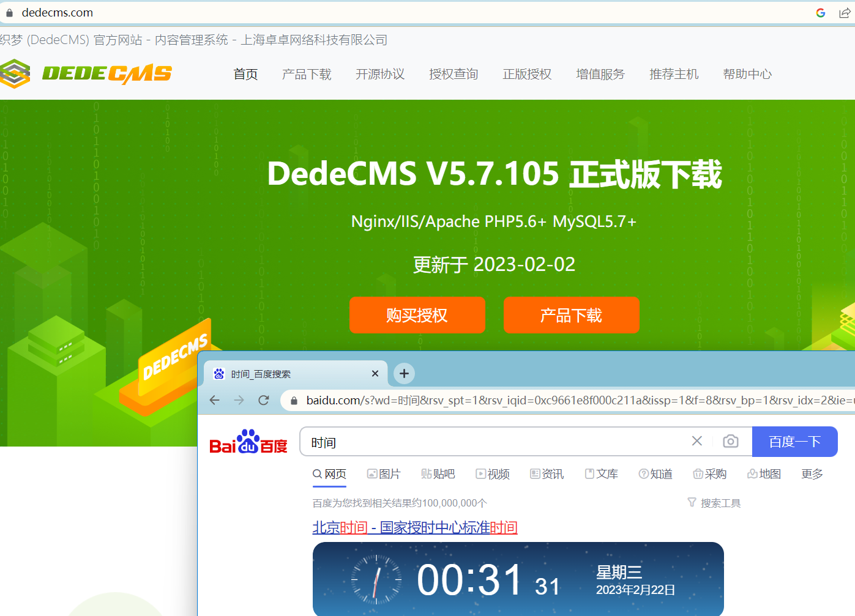Open the 增值服务 navigation item
The image size is (855, 616).
600,74
